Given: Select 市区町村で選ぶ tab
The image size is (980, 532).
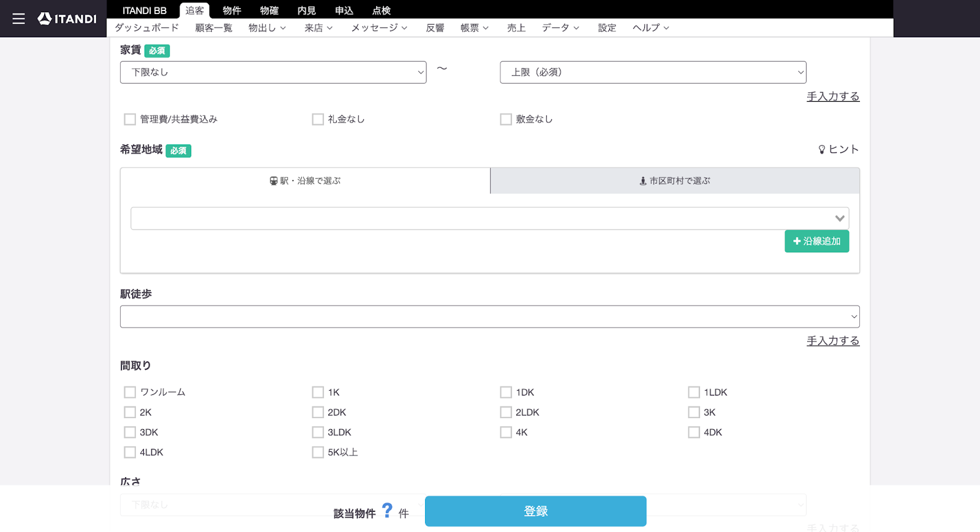Looking at the screenshot, I should click(x=675, y=181).
